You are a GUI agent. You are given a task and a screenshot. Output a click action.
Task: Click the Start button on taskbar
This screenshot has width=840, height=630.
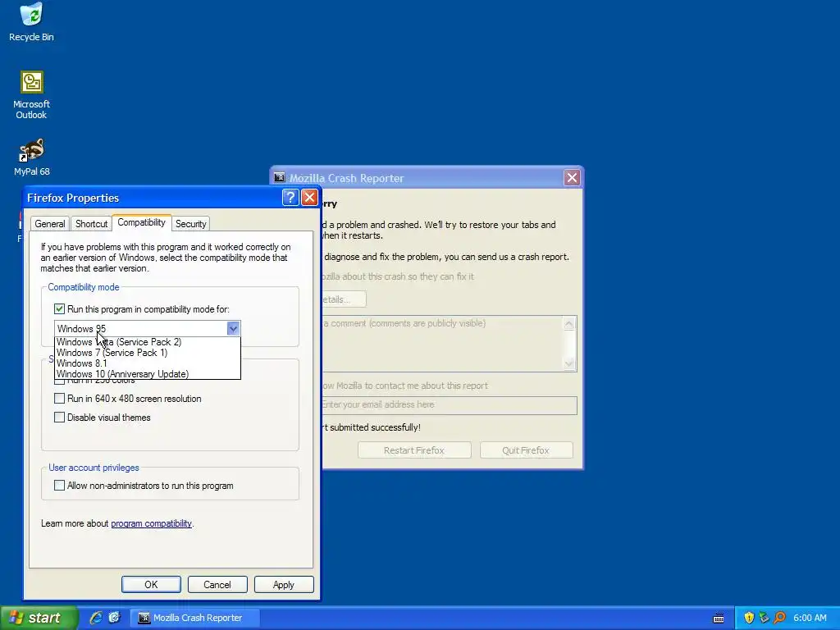tap(39, 618)
